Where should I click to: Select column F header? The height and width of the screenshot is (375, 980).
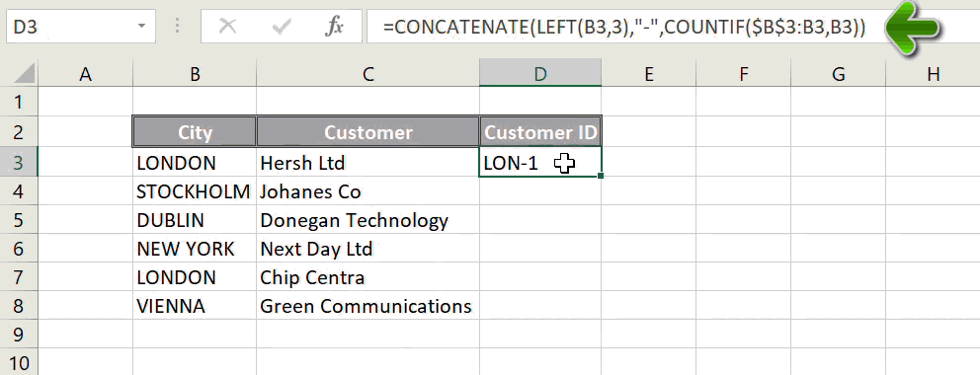pos(743,75)
